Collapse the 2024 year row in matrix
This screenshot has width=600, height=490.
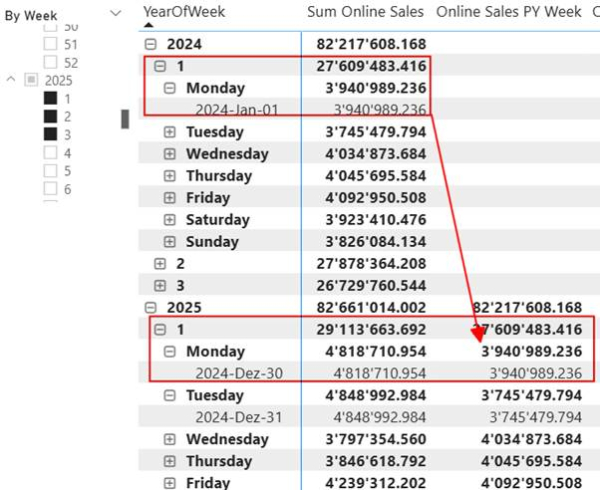[151, 44]
